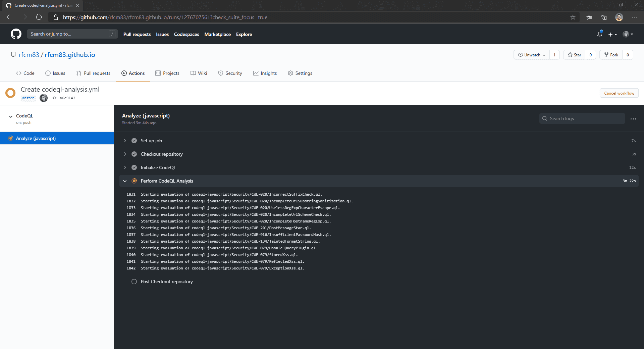The height and width of the screenshot is (349, 644).
Task: Add page to favorites with star icon
Action: (x=573, y=17)
